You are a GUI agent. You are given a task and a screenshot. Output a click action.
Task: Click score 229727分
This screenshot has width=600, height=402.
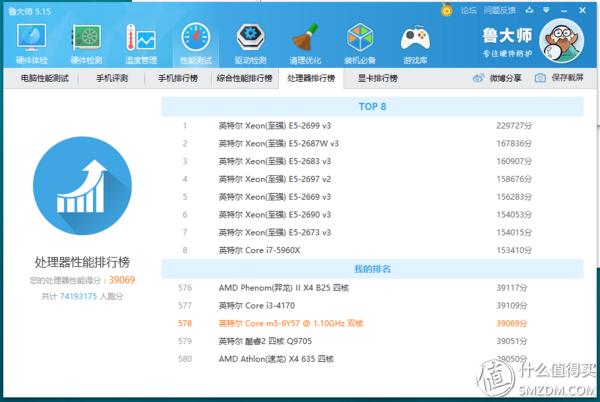click(514, 125)
